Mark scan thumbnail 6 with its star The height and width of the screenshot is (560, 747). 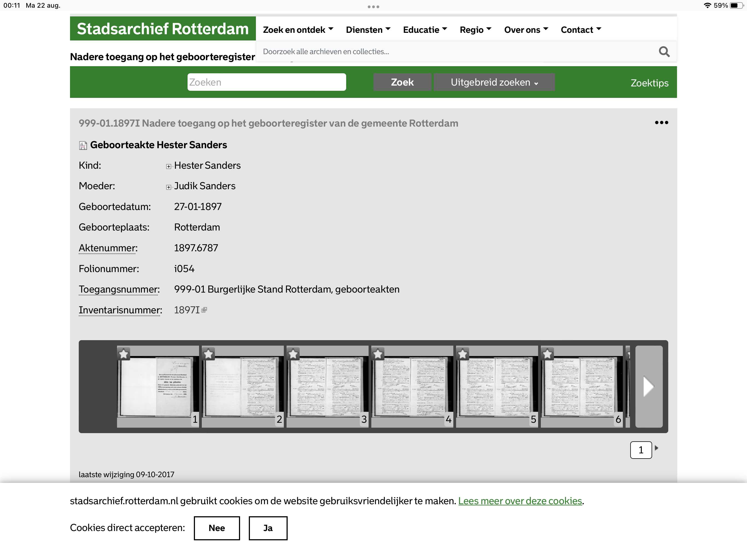547,354
